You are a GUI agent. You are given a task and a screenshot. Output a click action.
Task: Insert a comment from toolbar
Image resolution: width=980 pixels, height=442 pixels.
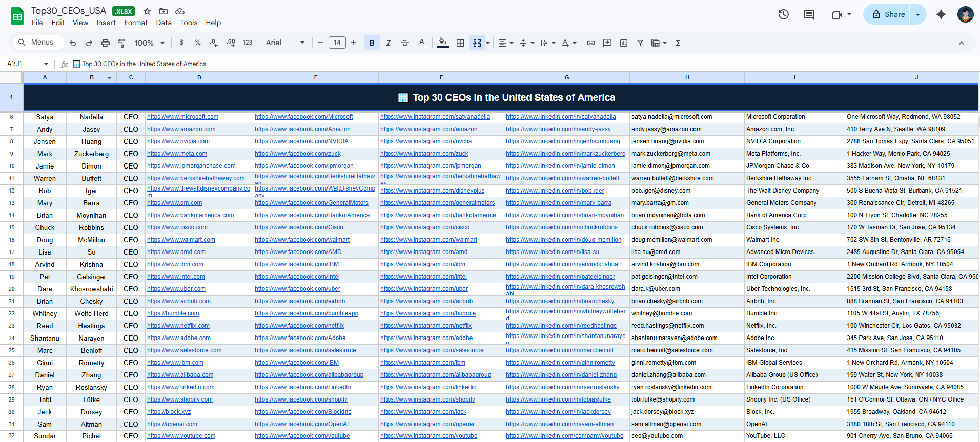[607, 43]
